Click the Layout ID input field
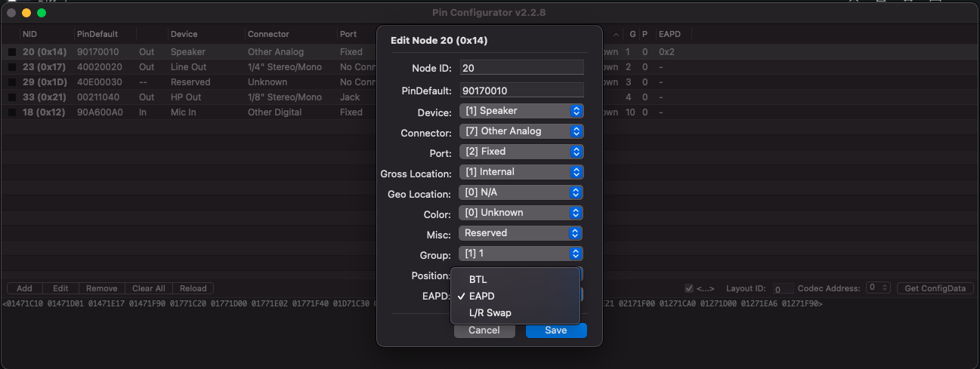The image size is (980, 369). [x=784, y=288]
